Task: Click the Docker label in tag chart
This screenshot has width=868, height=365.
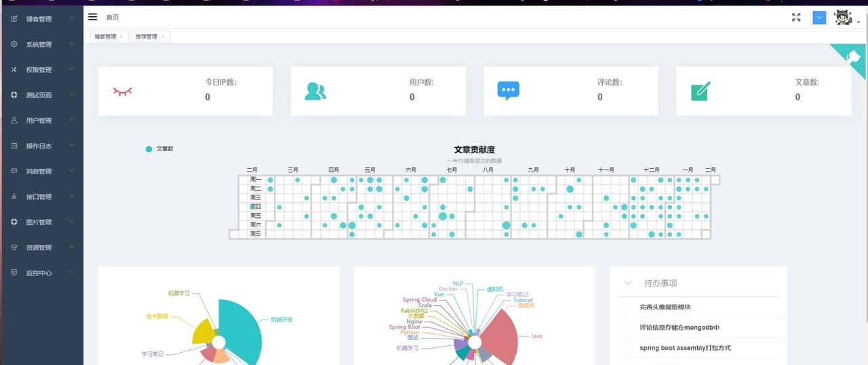Action: click(448, 289)
